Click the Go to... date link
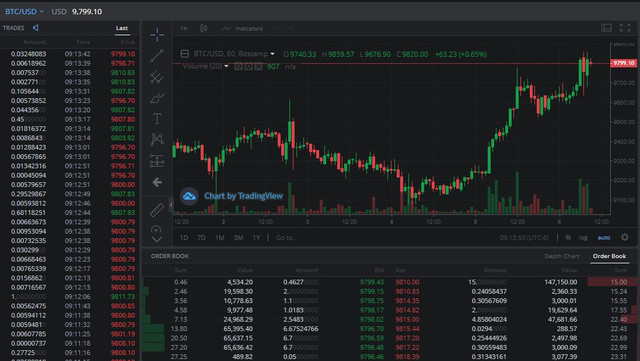Viewport: 640px width, 361px height. [x=286, y=237]
